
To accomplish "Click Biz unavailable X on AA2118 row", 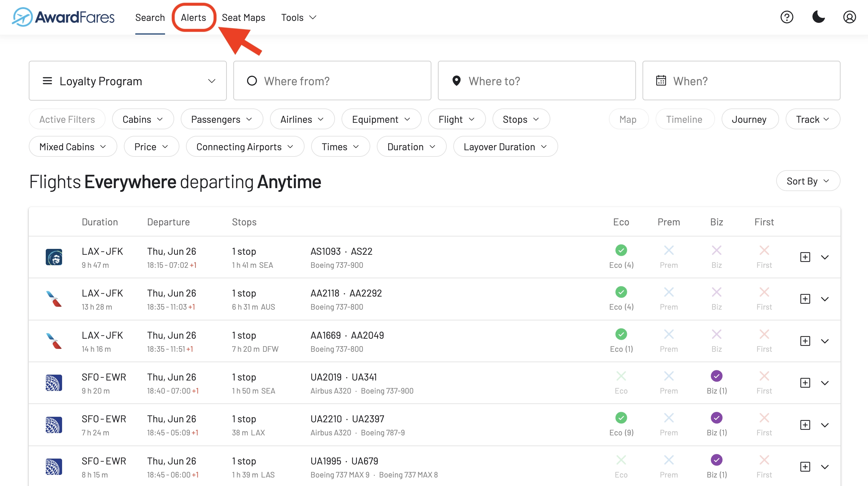I will [716, 292].
